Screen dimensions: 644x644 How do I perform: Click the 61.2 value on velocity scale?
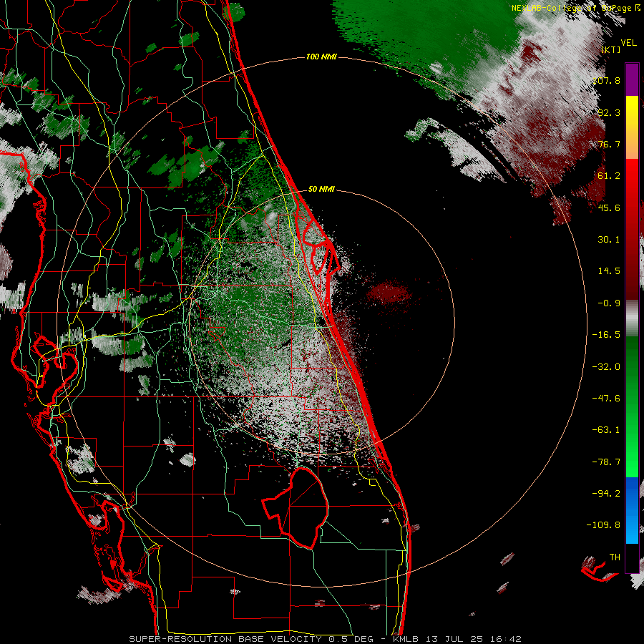coord(609,176)
